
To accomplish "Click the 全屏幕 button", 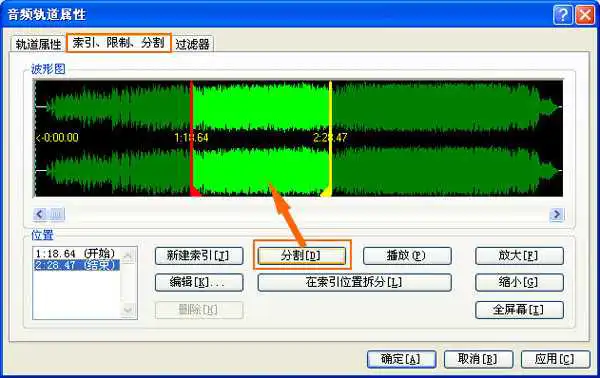I will tap(519, 310).
